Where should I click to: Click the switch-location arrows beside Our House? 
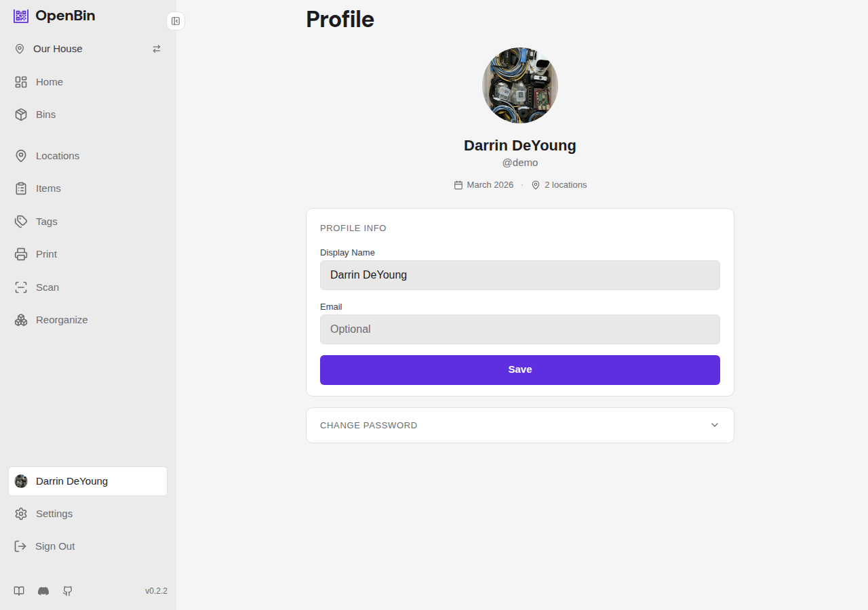click(156, 49)
